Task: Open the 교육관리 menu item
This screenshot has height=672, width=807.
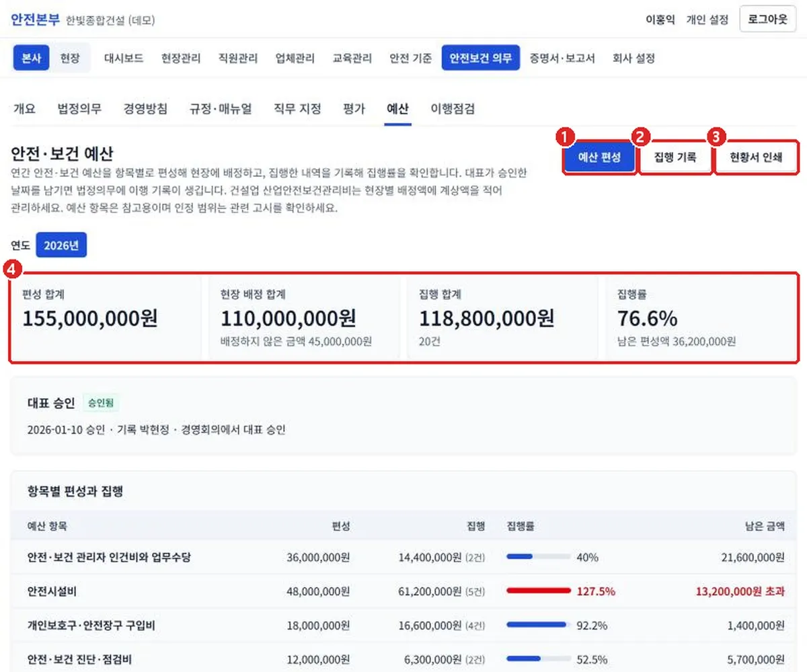Action: (352, 58)
